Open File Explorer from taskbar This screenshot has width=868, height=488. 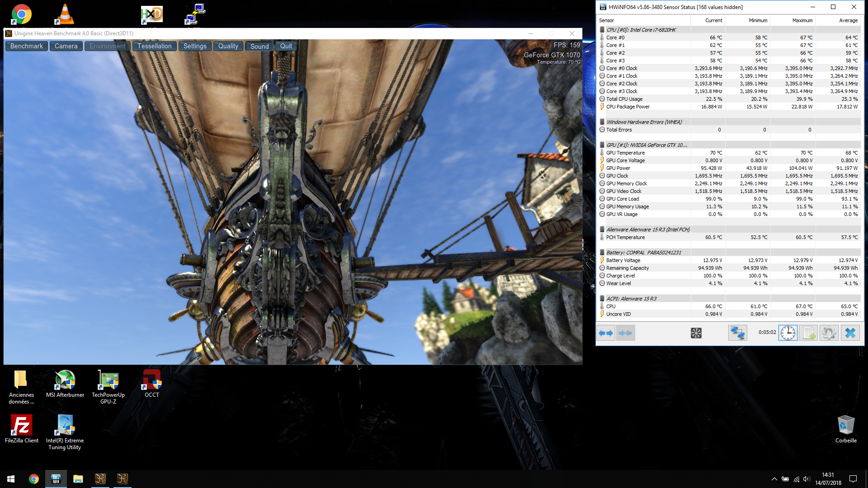point(78,479)
